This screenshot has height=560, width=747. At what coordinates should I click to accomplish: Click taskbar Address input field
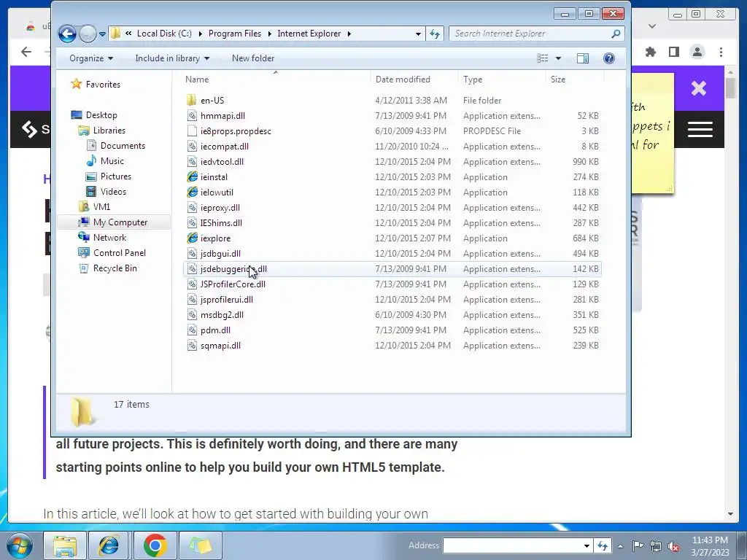click(x=511, y=545)
